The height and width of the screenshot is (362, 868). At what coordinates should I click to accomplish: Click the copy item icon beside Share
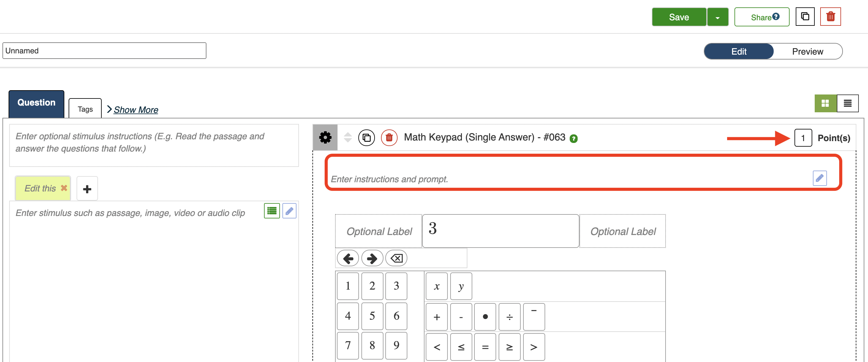tap(805, 17)
